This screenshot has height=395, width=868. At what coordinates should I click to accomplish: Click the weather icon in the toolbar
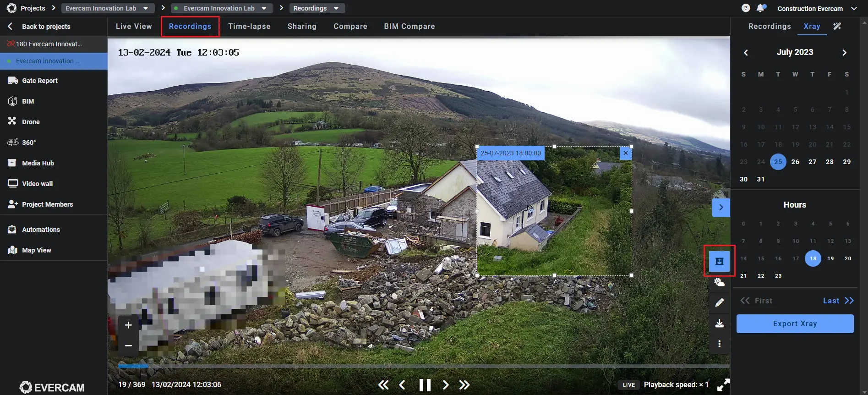(720, 282)
